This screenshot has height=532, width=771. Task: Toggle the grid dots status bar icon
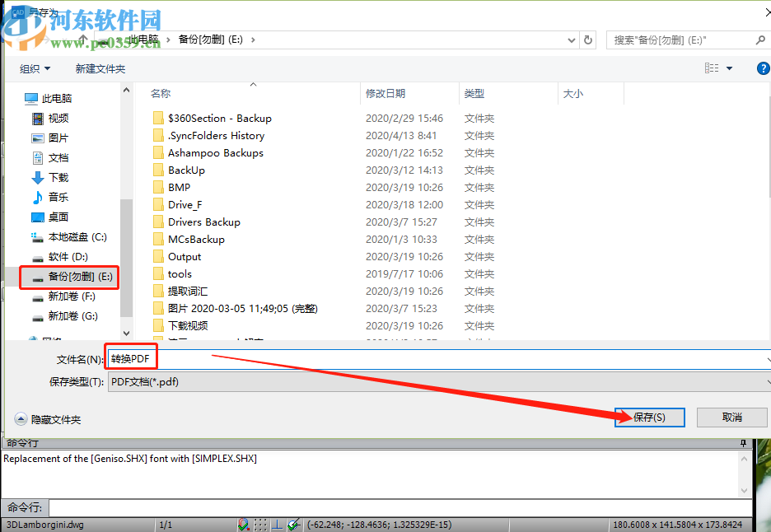click(x=260, y=525)
